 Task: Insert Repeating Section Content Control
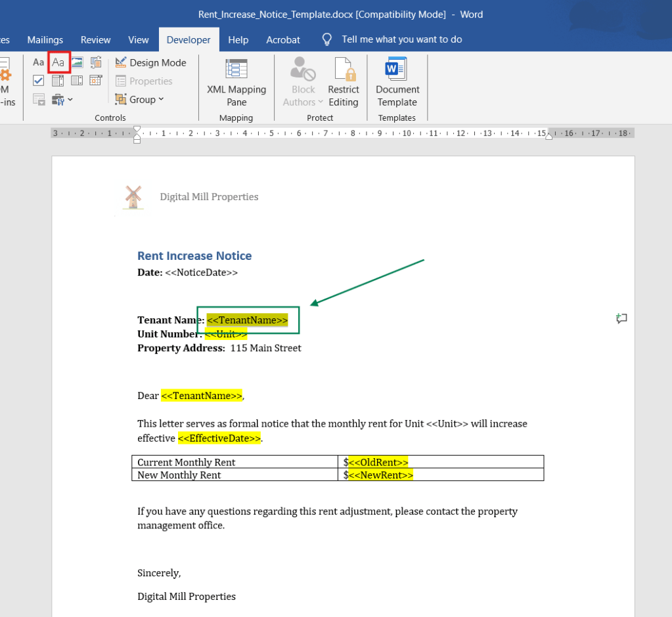(x=39, y=100)
